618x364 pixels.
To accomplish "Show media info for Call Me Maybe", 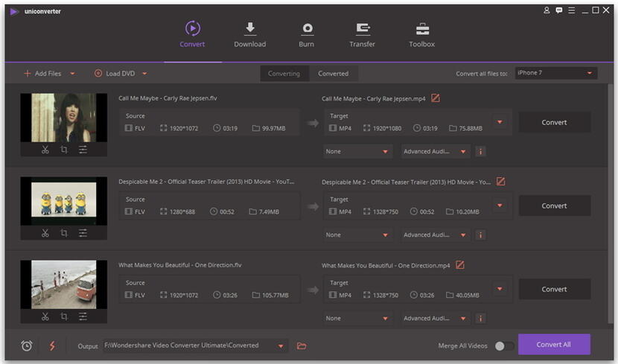I will click(x=480, y=152).
